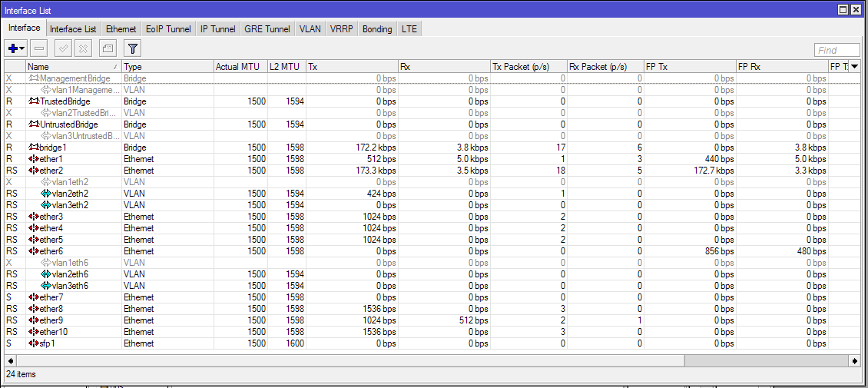Click the ether3 ethernet icon
The image size is (868, 388).
pos(32,217)
